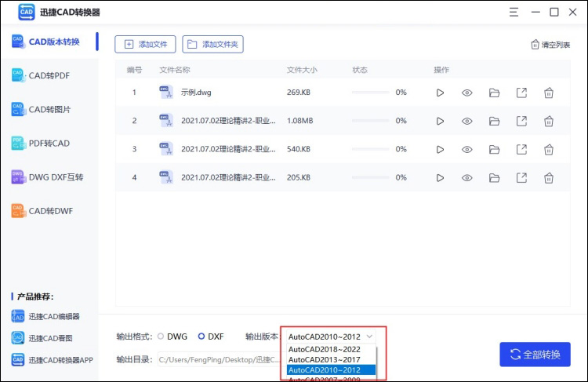Image resolution: width=588 pixels, height=382 pixels.
Task: Click the 添加文件 button
Action: point(145,44)
